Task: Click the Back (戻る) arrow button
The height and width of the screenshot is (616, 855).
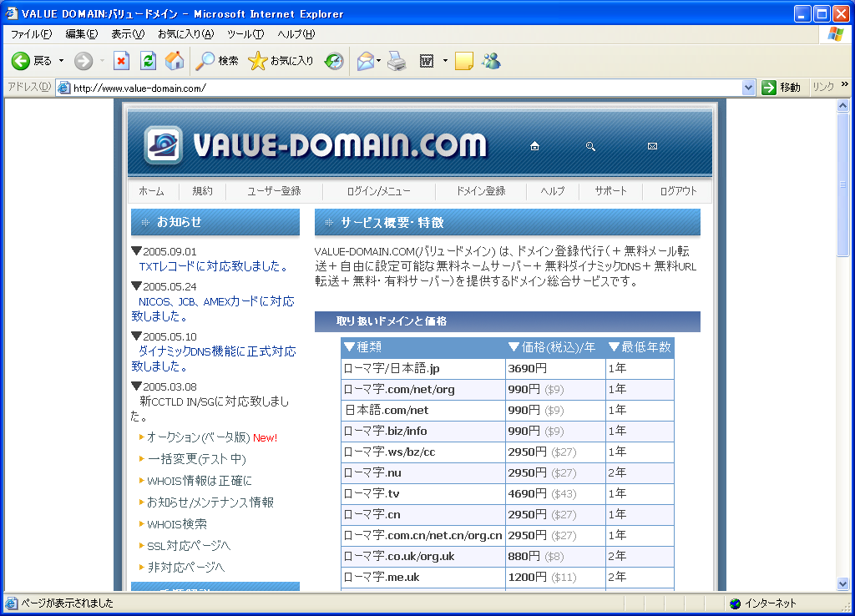Action: click(x=31, y=61)
